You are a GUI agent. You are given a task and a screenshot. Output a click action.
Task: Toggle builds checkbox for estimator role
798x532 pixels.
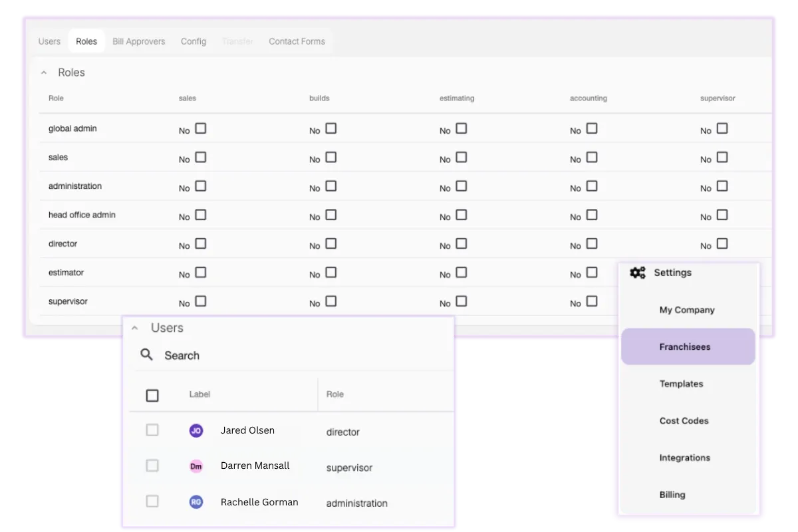point(331,273)
